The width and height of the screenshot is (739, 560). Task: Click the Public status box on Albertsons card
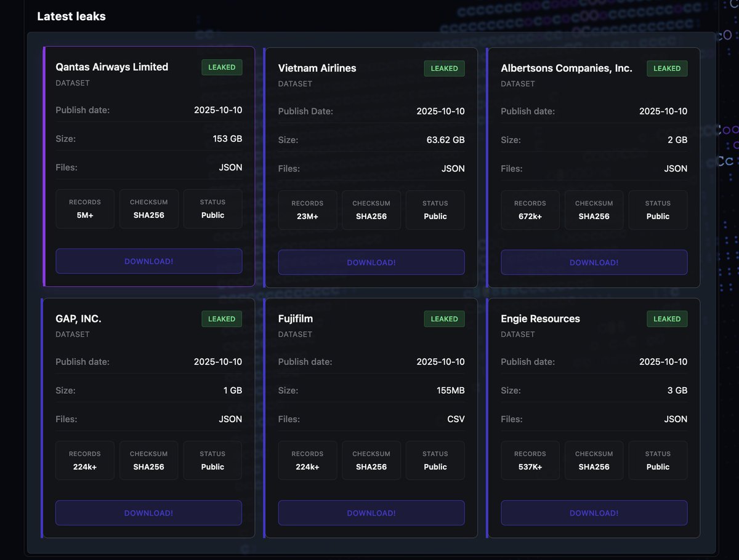(658, 210)
